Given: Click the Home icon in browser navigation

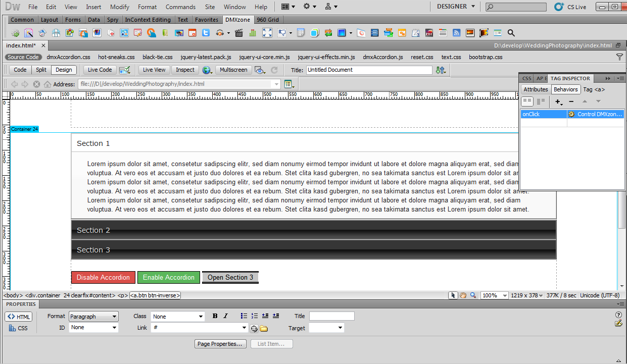Looking at the screenshot, I should (x=47, y=84).
